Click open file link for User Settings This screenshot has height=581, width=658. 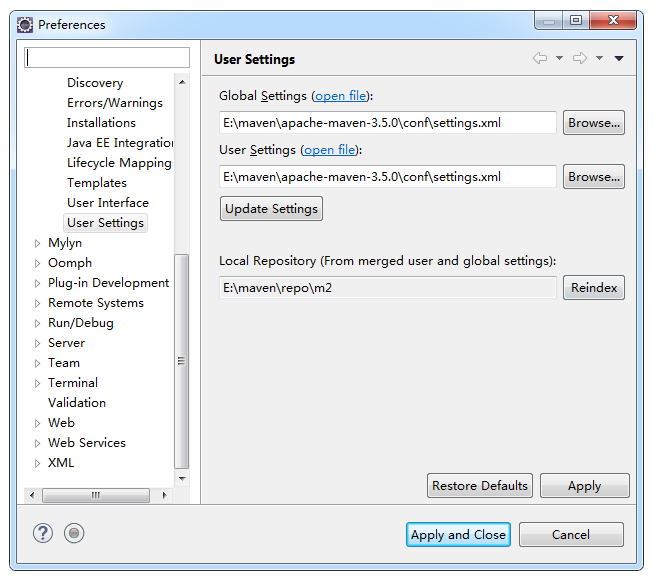click(329, 150)
